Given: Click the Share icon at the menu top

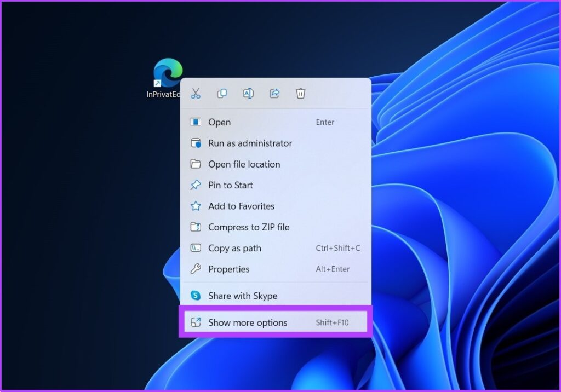Looking at the screenshot, I should point(274,93).
